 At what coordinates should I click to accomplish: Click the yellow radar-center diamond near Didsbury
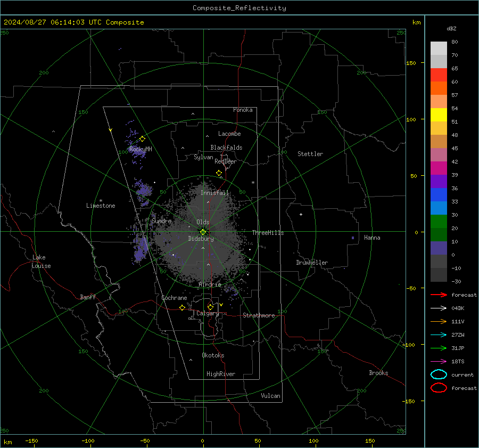coord(203,232)
